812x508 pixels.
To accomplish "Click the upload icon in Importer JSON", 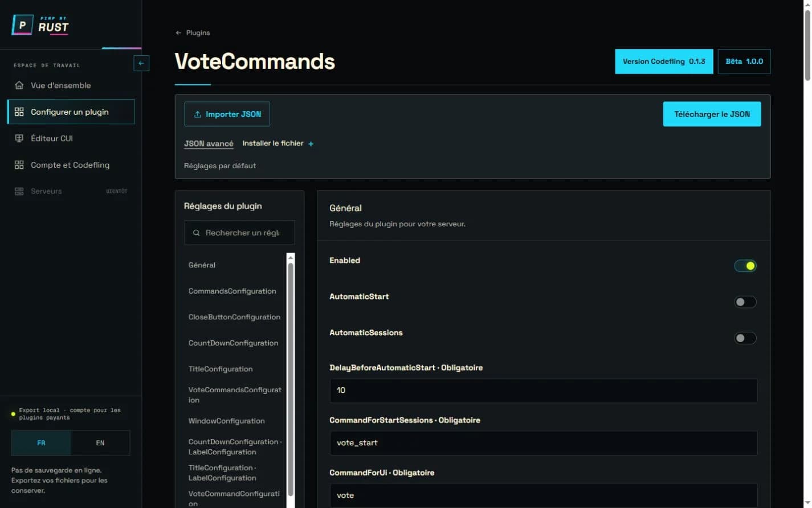I will [x=197, y=115].
